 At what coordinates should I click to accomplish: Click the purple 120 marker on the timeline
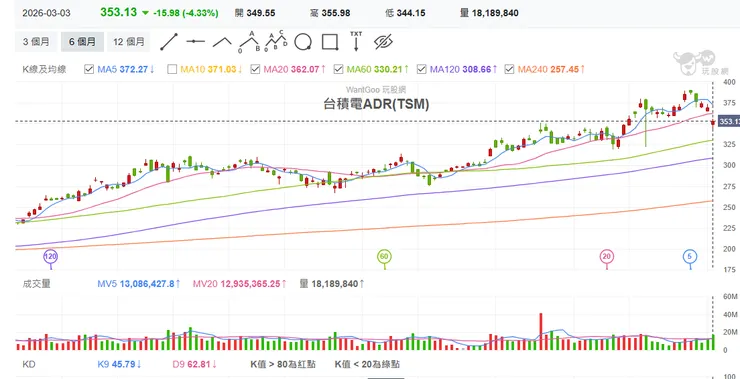(50, 257)
